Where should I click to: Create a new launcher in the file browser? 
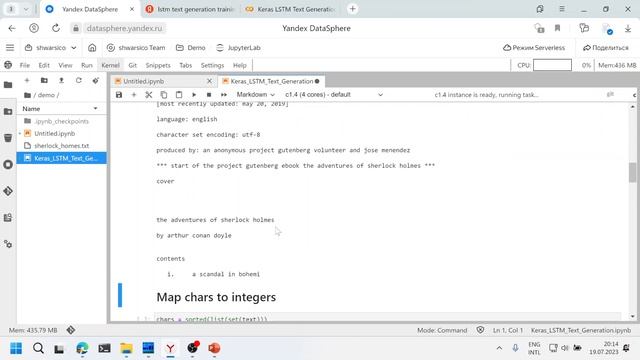pyautogui.click(x=27, y=80)
